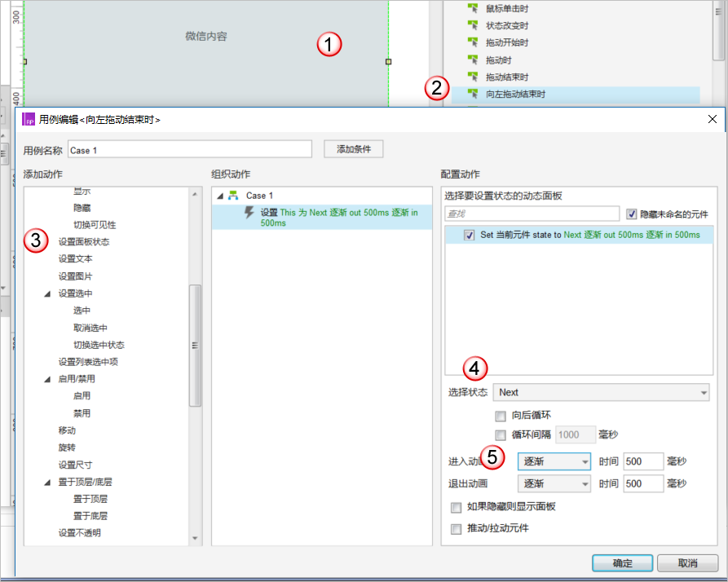Screen dimensions: 728x582
Task: Click the event icon beside 拖动开始时
Action: pyautogui.click(x=473, y=42)
